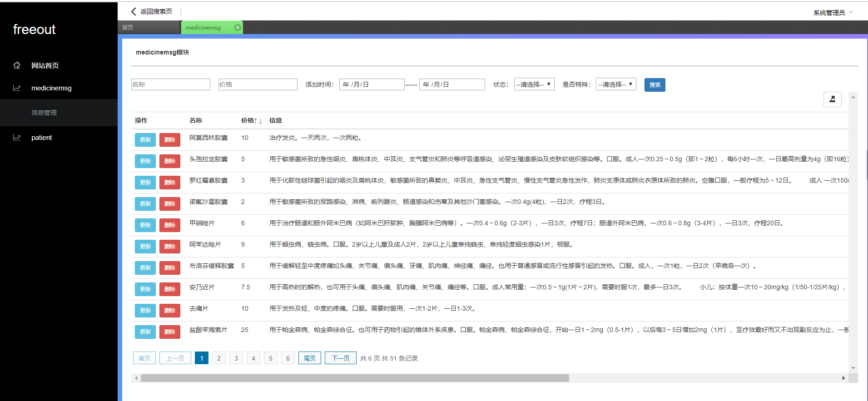
Task: Click 删除 for 头孢拉定胶囊
Action: (170, 161)
